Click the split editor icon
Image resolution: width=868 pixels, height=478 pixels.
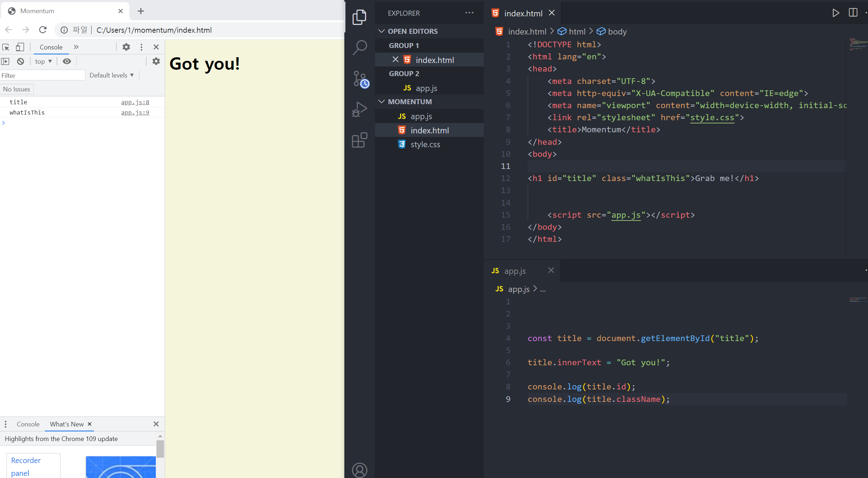coord(853,13)
